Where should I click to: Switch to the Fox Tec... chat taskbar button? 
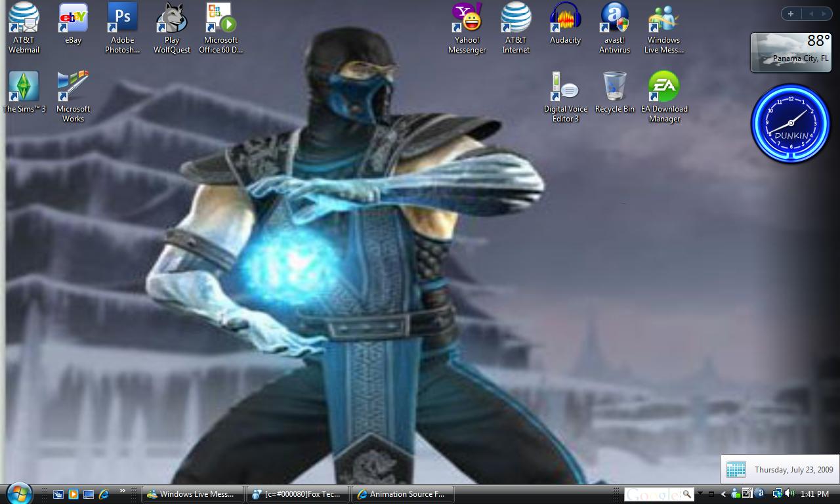298,494
